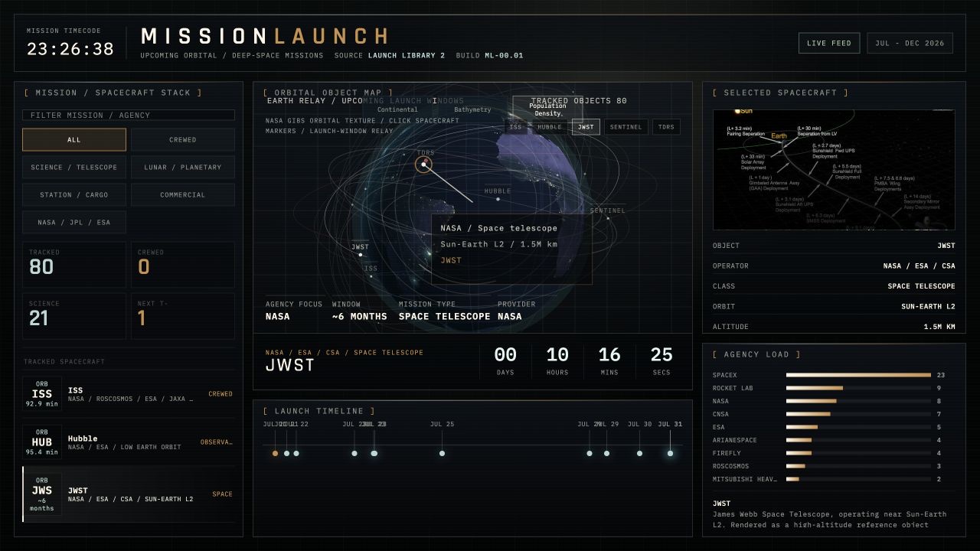Click the countdown SECS value 25

point(661,354)
